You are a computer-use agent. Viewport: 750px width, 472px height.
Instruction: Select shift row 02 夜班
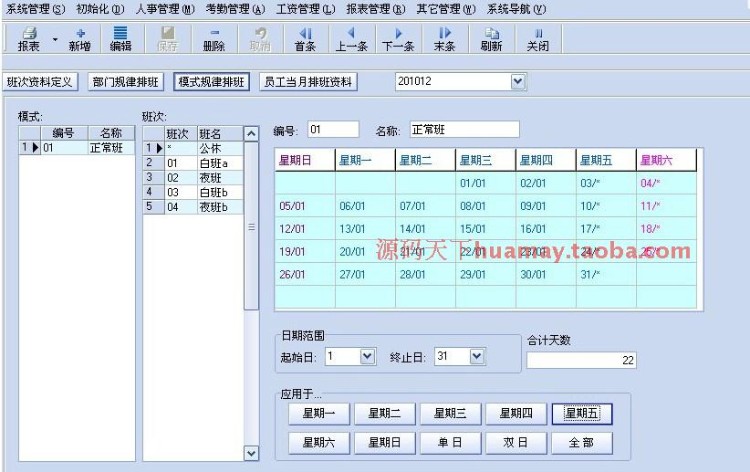[x=193, y=178]
